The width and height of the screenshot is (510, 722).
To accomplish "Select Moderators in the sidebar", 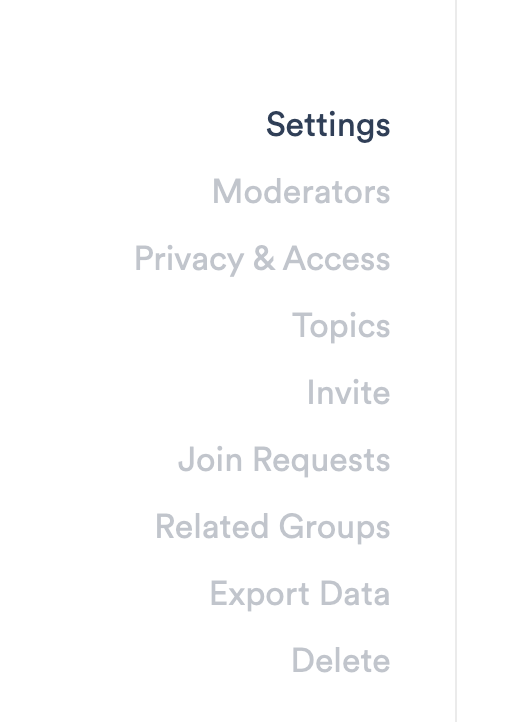I will click(x=301, y=192).
